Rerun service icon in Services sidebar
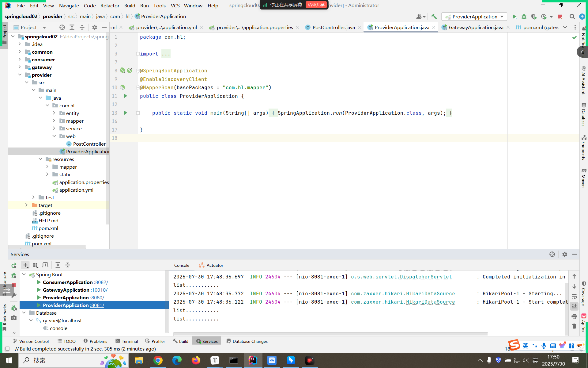The width and height of the screenshot is (588, 368). (14, 266)
